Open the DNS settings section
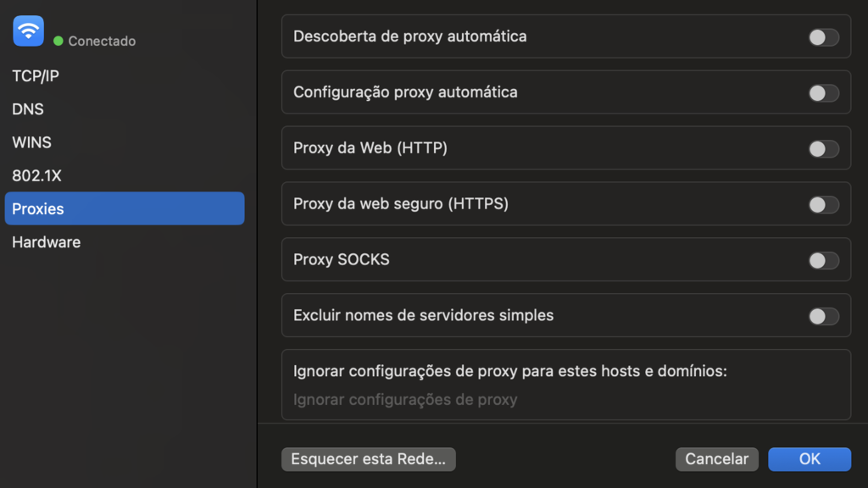 28,108
